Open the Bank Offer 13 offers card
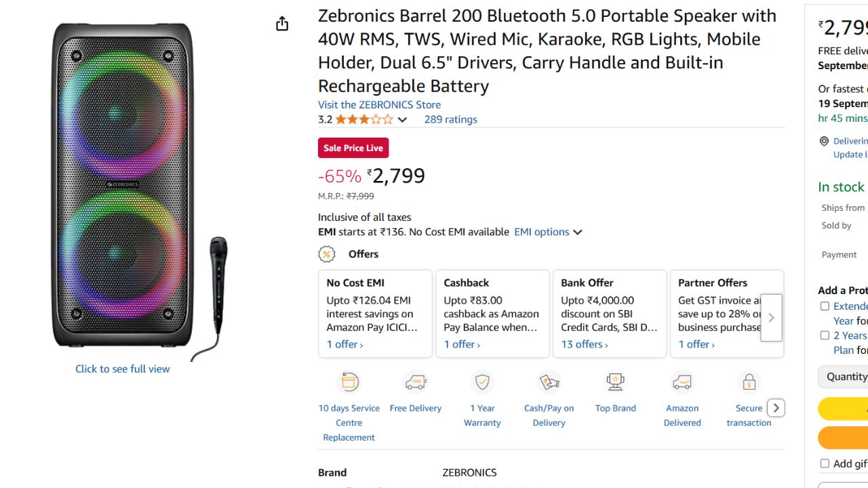 [610, 314]
